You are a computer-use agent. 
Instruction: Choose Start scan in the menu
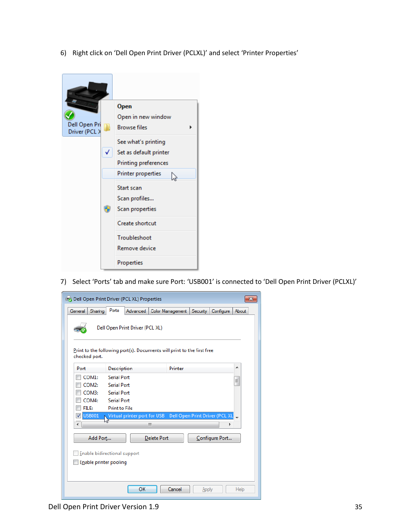click(129, 188)
